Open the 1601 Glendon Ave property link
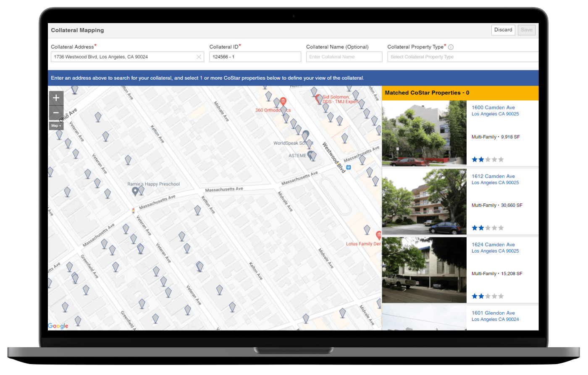This screenshot has width=588, height=375. [493, 313]
